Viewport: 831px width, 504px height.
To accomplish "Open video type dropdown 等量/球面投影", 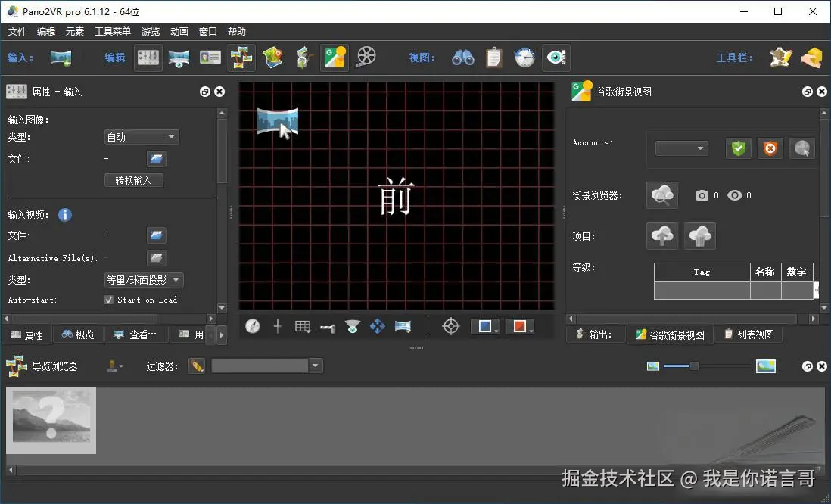I will 144,280.
